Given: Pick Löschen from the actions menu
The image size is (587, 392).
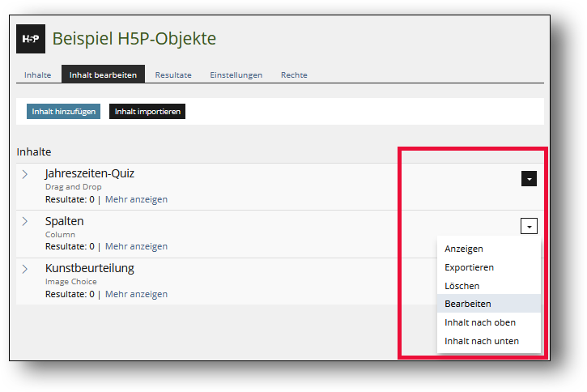Looking at the screenshot, I should click(462, 286).
